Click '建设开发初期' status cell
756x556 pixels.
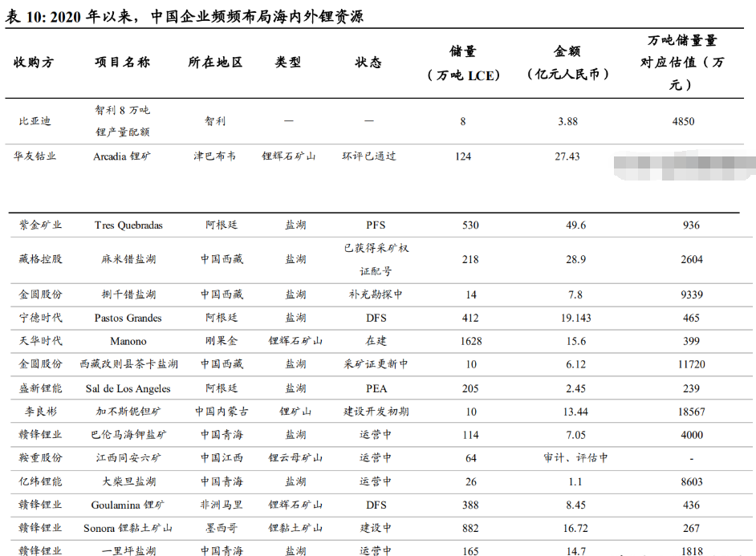click(376, 412)
